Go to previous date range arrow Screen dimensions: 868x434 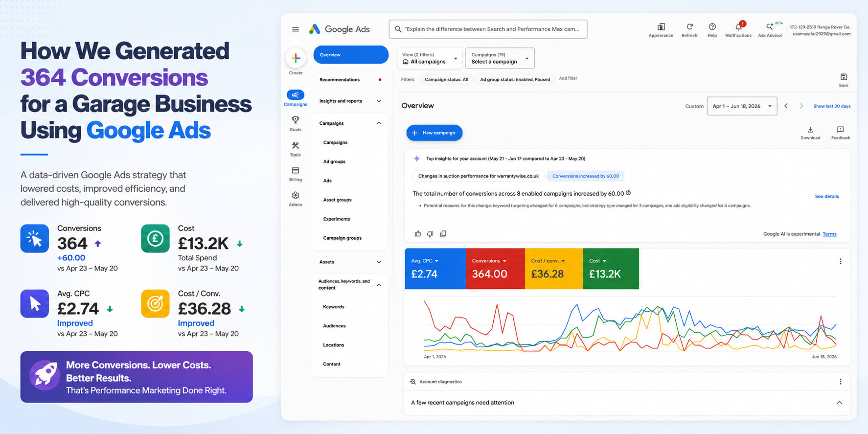point(786,106)
